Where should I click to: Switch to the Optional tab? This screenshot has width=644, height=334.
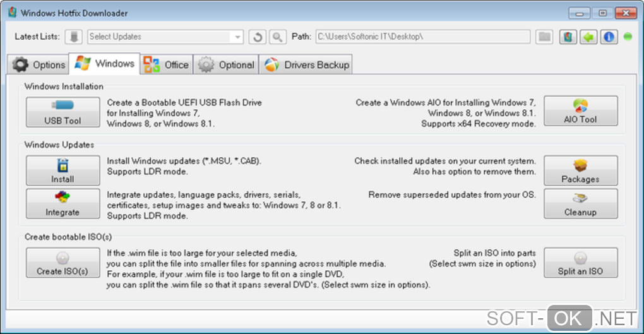click(x=226, y=64)
